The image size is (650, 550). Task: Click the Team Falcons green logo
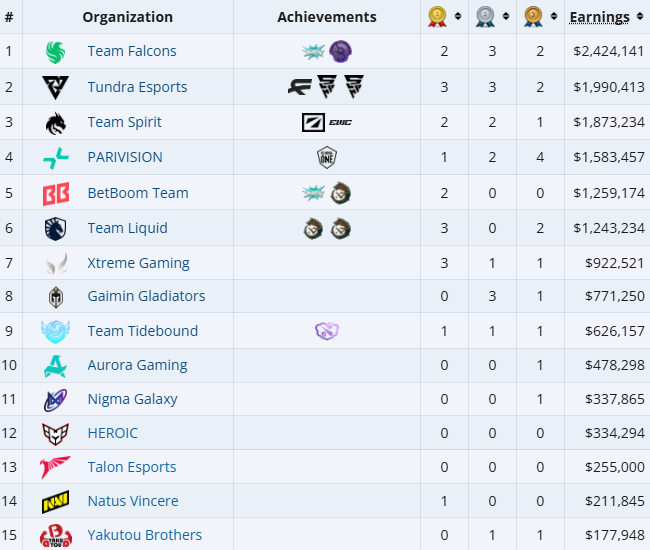[x=55, y=52]
